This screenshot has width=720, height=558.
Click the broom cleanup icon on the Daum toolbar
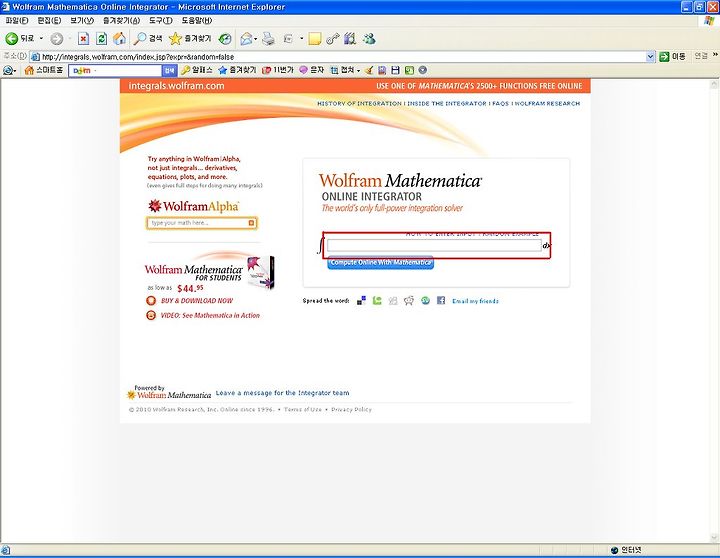coord(369,70)
